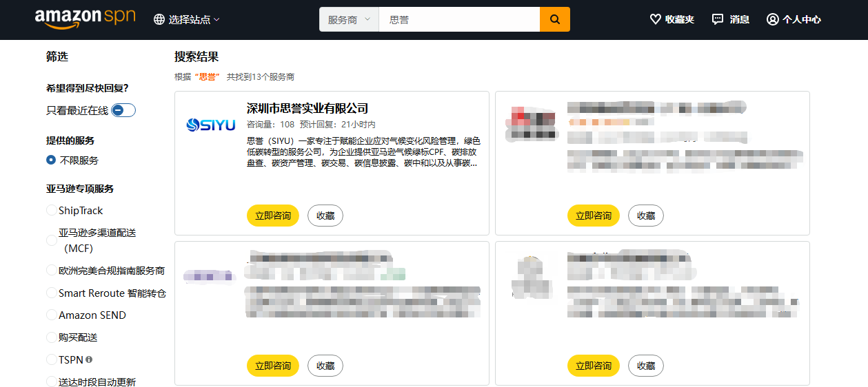
Task: Click the heart icon for 收藏夹
Action: click(656, 19)
